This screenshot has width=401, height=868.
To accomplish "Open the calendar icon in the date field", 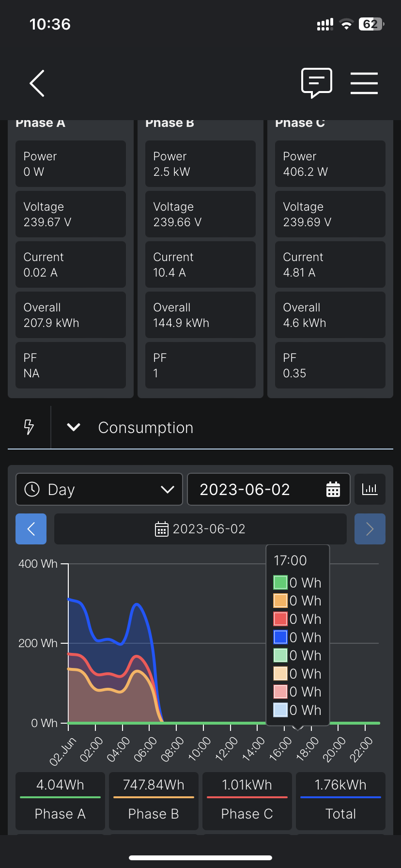I will pos(333,489).
